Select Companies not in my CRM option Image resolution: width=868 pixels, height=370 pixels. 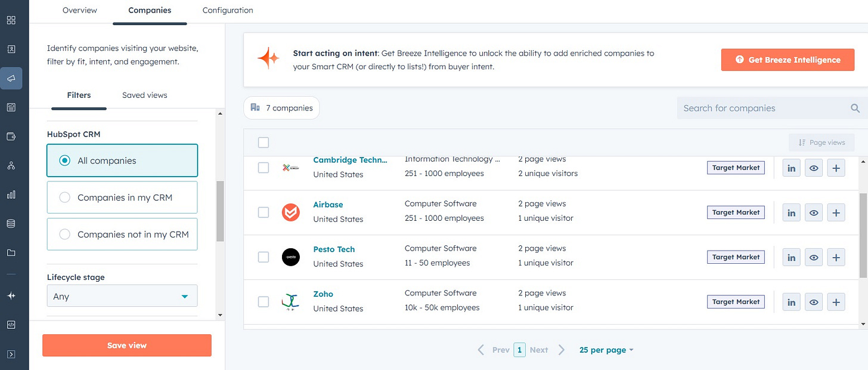pos(122,235)
